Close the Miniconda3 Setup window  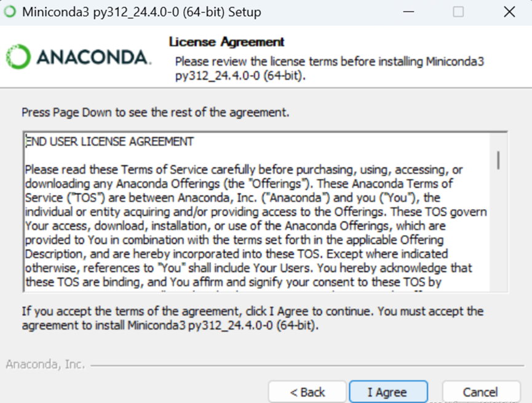tap(509, 12)
